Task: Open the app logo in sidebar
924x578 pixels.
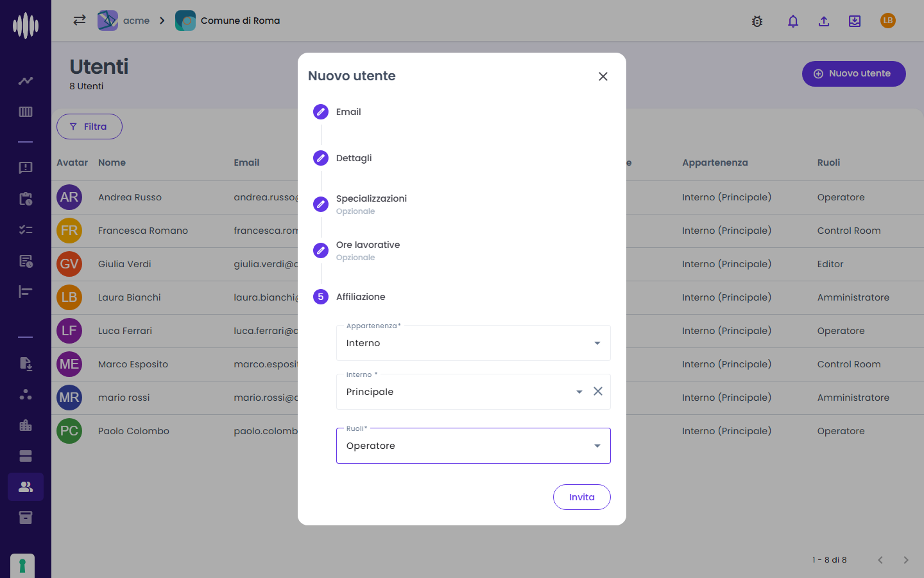Action: (x=26, y=26)
